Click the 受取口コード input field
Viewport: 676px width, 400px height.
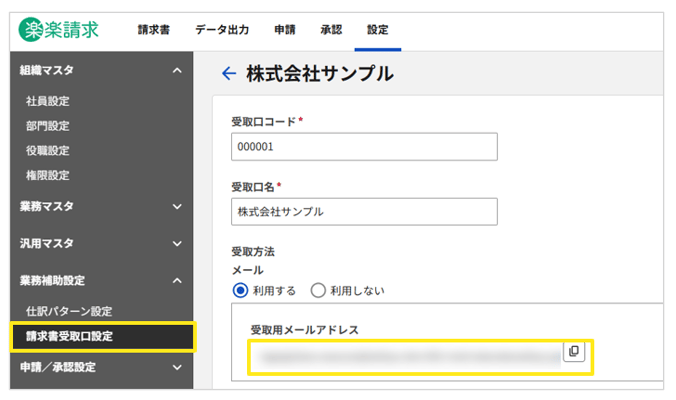pyautogui.click(x=364, y=146)
